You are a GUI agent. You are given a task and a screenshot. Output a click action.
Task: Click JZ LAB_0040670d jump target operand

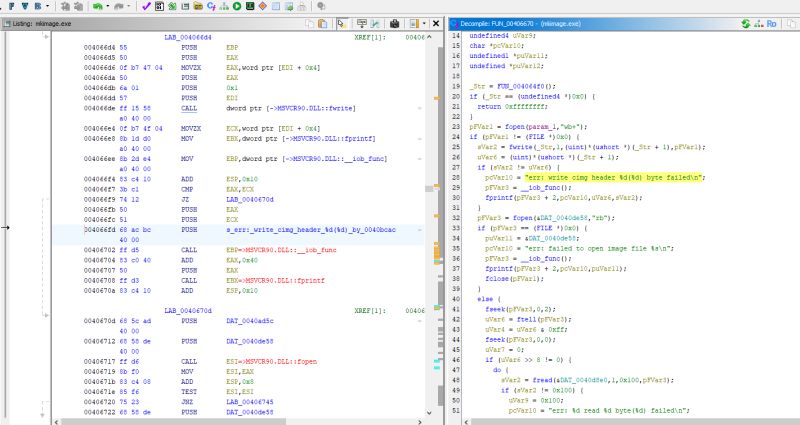click(250, 199)
